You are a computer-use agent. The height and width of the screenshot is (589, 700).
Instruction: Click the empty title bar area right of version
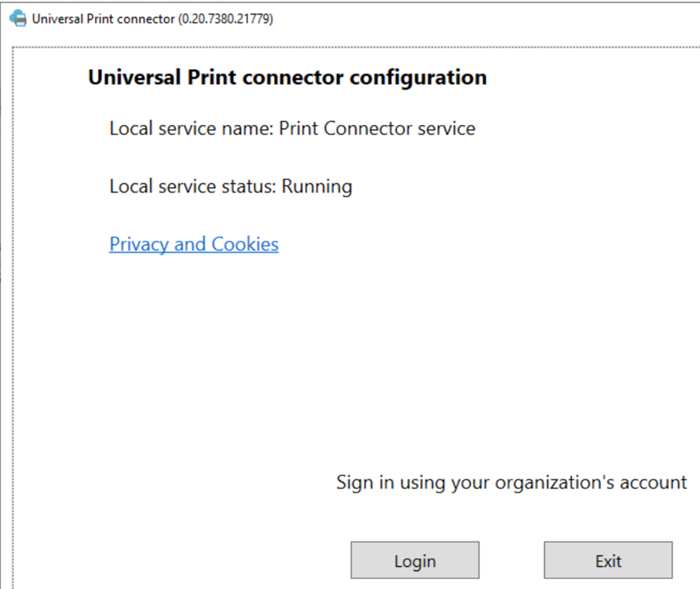click(x=484, y=19)
